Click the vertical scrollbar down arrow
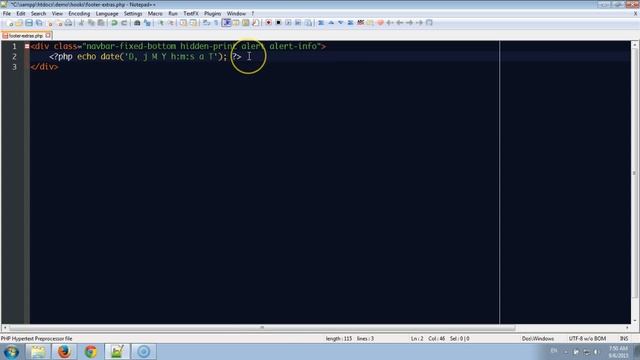Image resolution: width=640 pixels, height=360 pixels. click(634, 321)
